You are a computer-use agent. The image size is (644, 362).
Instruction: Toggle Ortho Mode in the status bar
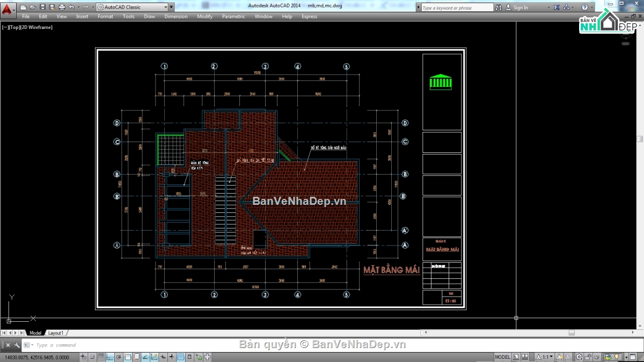coord(110,357)
